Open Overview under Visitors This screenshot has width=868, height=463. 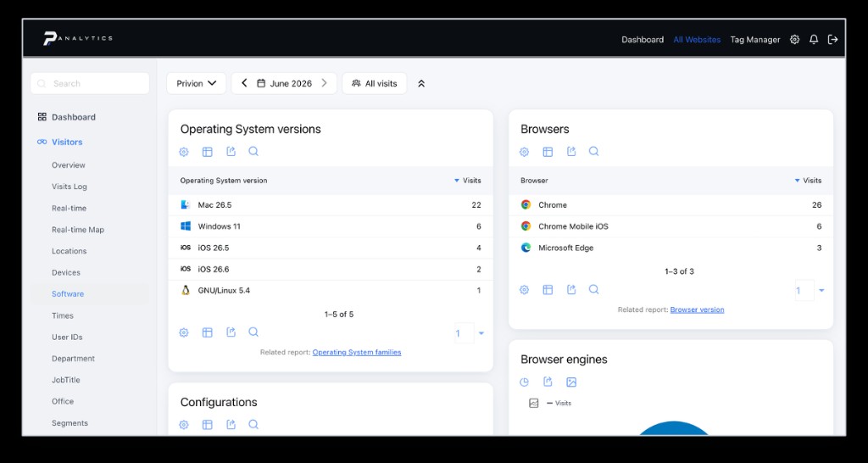tap(69, 165)
